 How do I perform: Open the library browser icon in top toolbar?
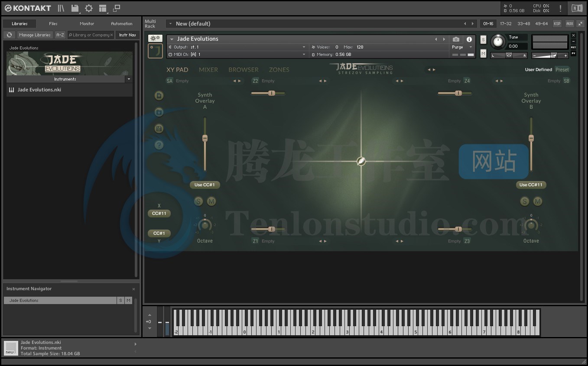61,8
